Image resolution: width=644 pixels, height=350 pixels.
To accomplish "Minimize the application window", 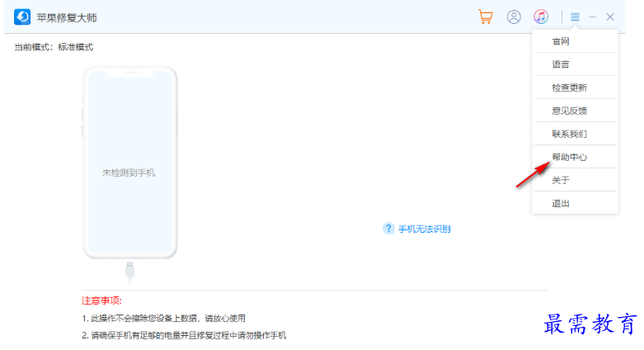I will point(592,17).
